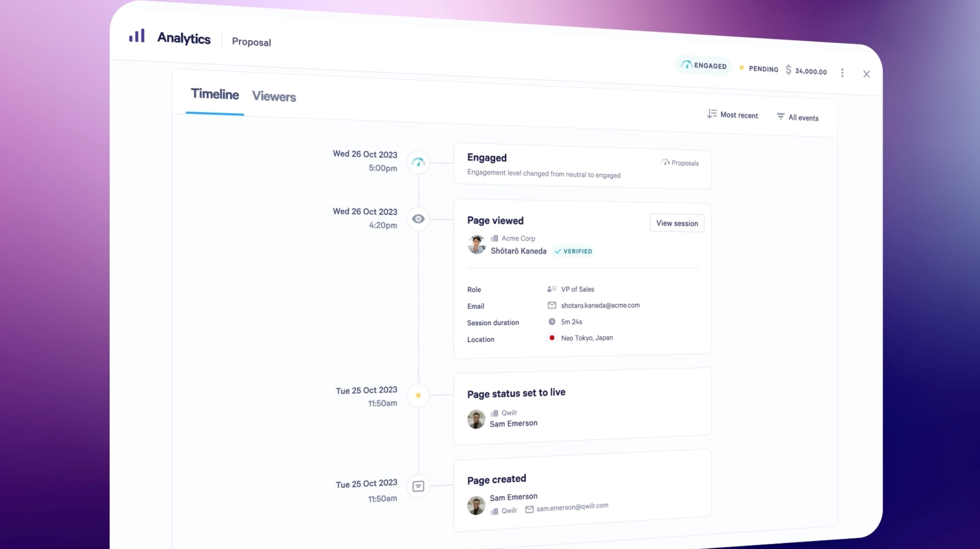Click the eye icon on timeline entry
Image resolution: width=980 pixels, height=549 pixels.
(419, 219)
